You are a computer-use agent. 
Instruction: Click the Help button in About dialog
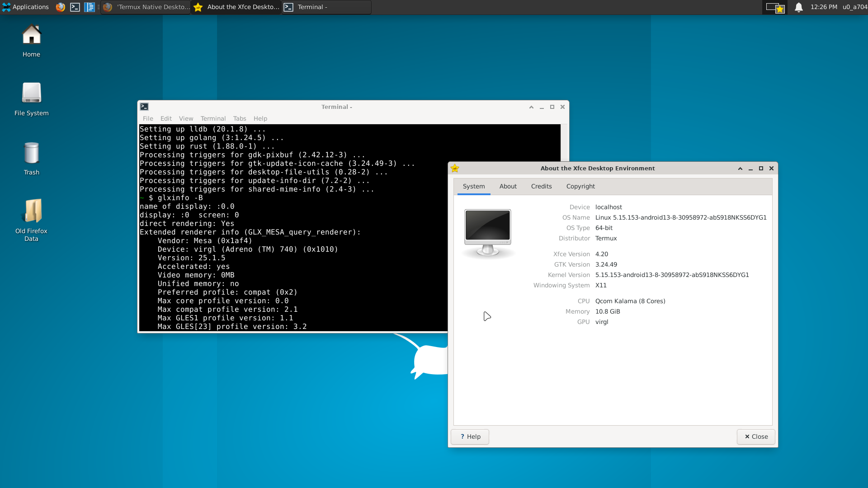[x=470, y=436]
